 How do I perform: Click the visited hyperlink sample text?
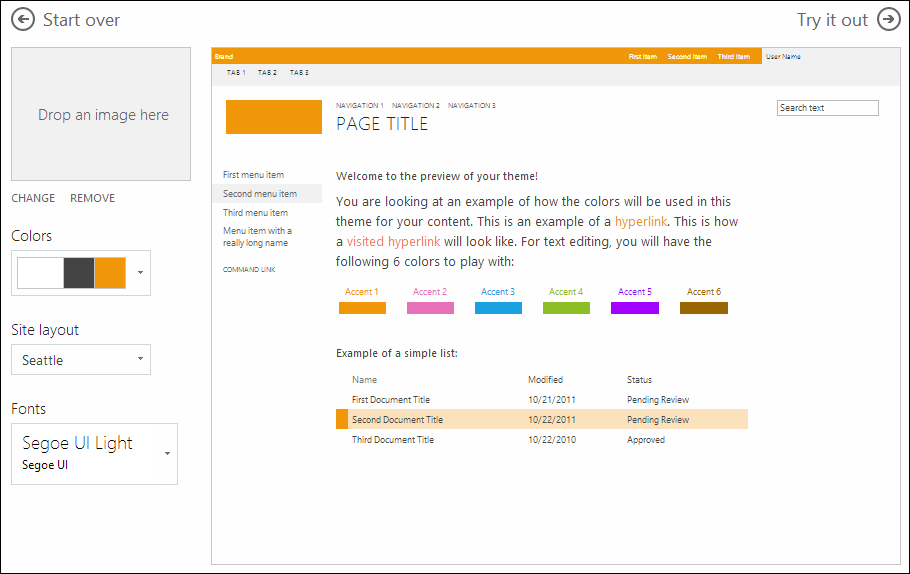[393, 241]
